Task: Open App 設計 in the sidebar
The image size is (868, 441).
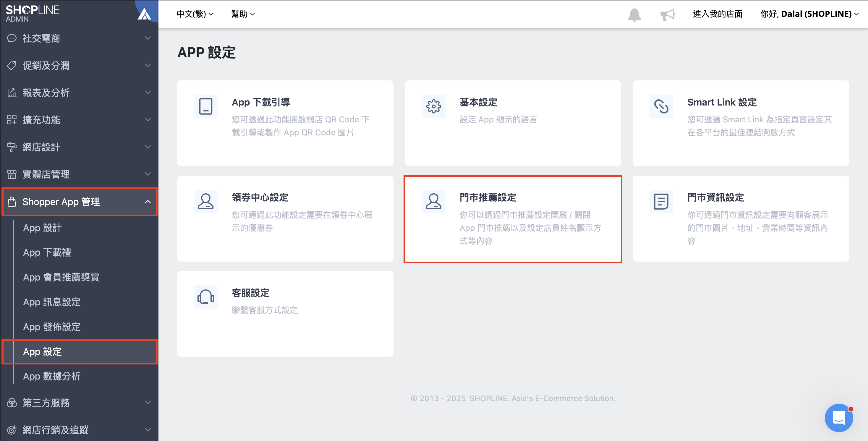Action: pyautogui.click(x=42, y=228)
